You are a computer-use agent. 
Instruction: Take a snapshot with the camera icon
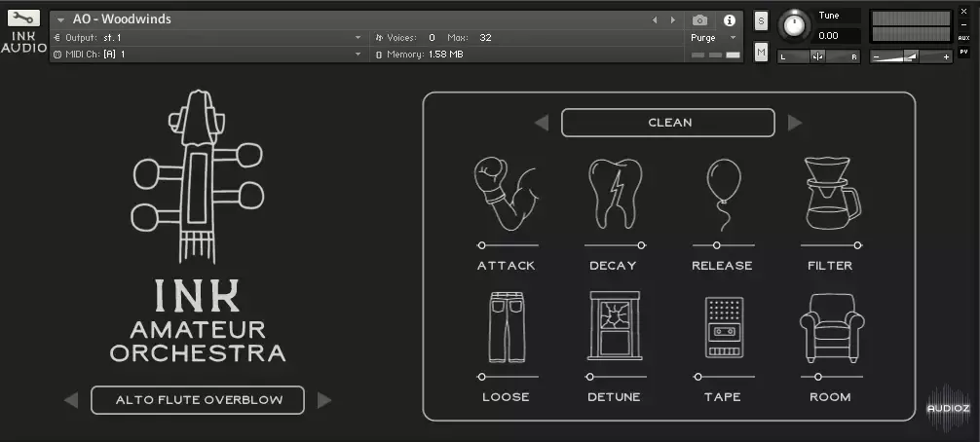pos(699,19)
